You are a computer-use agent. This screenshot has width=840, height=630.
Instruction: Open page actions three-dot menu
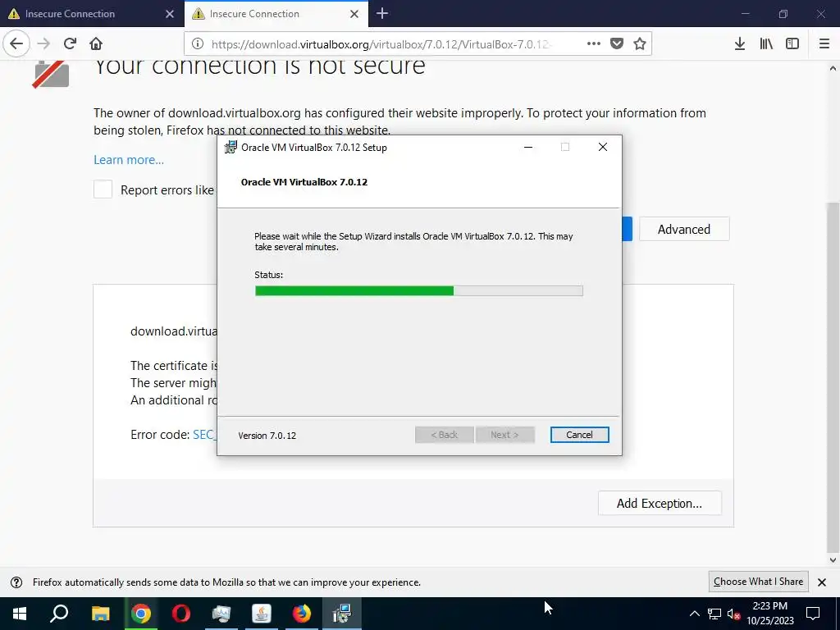click(x=594, y=43)
